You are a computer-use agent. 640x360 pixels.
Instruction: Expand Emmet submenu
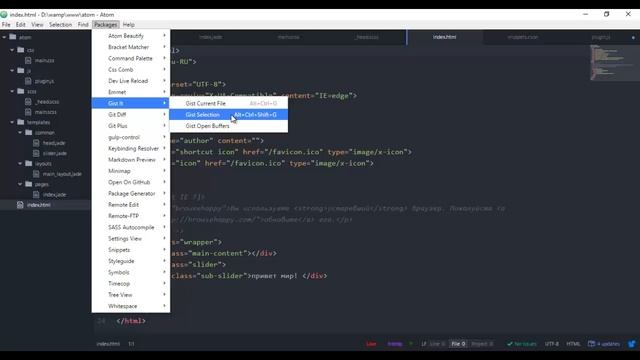click(x=131, y=92)
